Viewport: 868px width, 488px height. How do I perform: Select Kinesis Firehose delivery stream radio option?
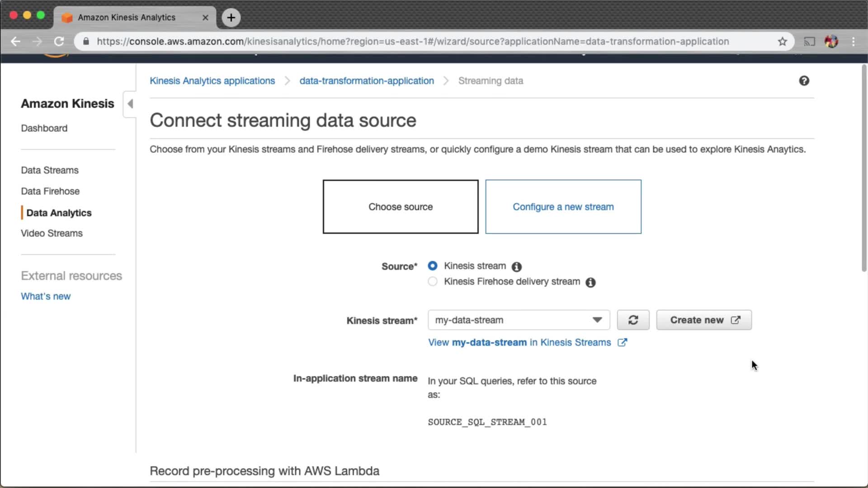tap(433, 282)
